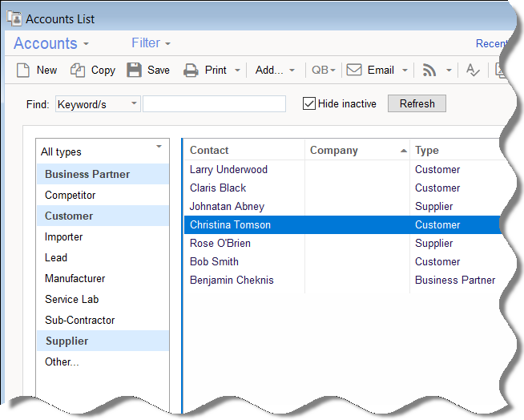The image size is (524, 420).
Task: Open the Keyword/s find dropdown
Action: 133,103
